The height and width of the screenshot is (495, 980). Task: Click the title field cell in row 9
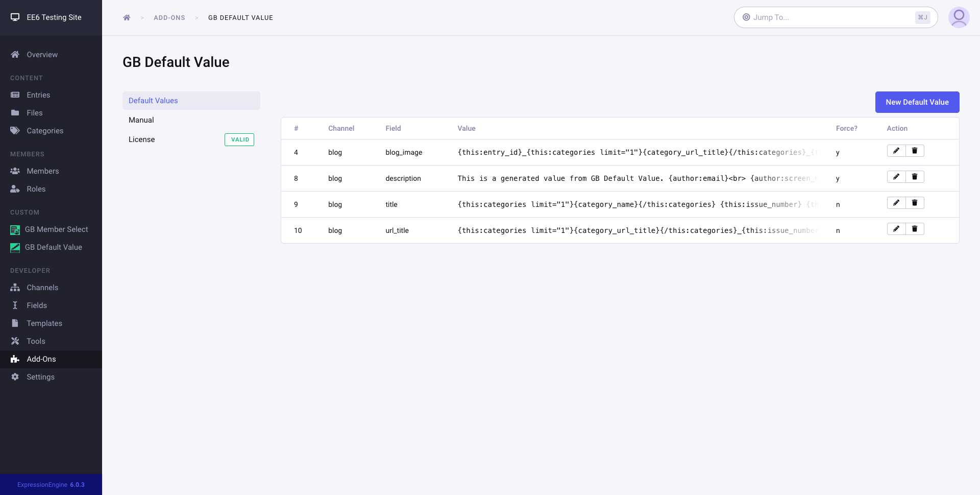point(391,204)
